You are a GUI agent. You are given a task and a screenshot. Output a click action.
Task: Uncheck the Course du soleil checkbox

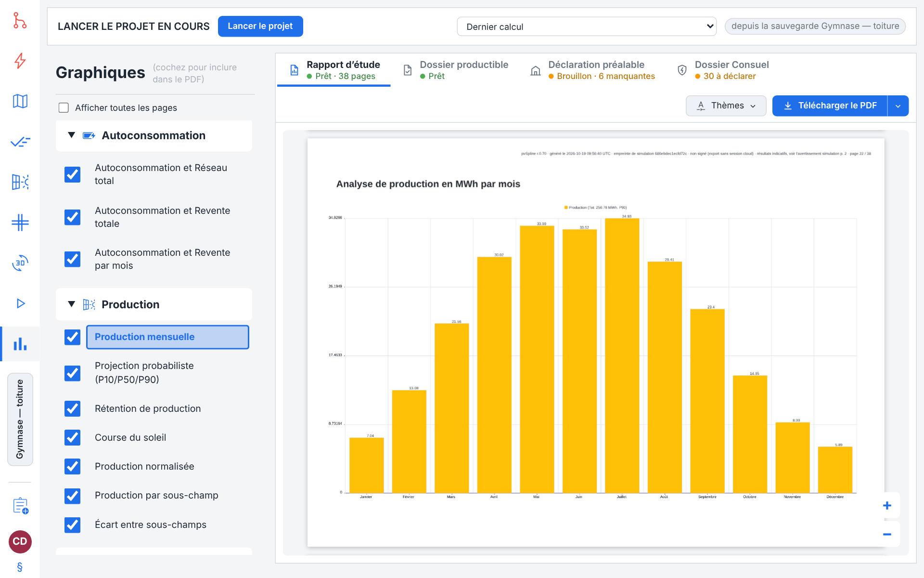click(x=73, y=437)
